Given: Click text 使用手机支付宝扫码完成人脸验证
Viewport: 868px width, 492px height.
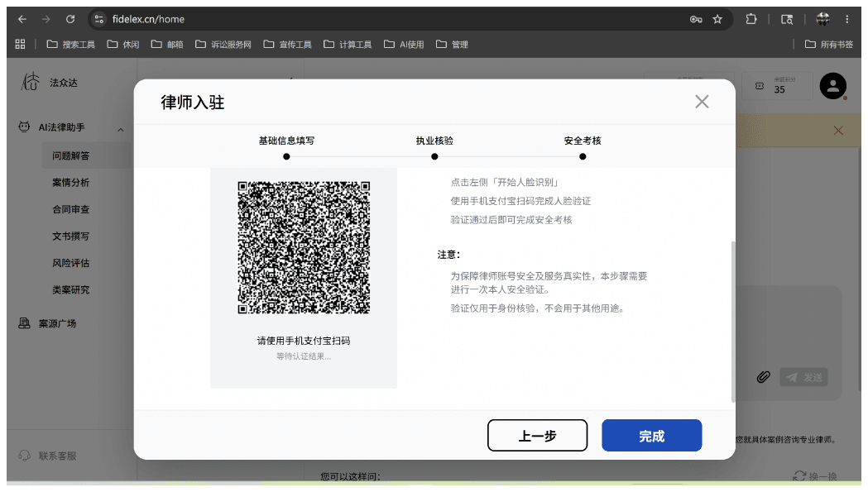Looking at the screenshot, I should point(520,201).
